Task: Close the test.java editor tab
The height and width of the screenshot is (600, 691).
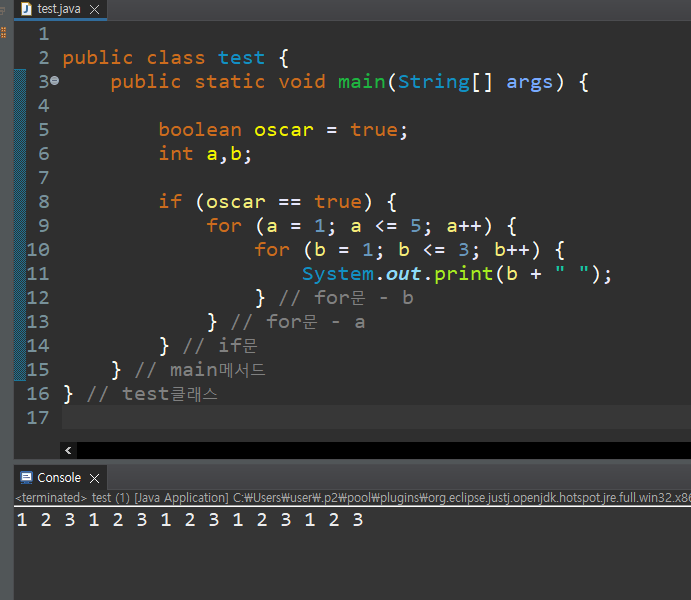Action: (x=94, y=10)
